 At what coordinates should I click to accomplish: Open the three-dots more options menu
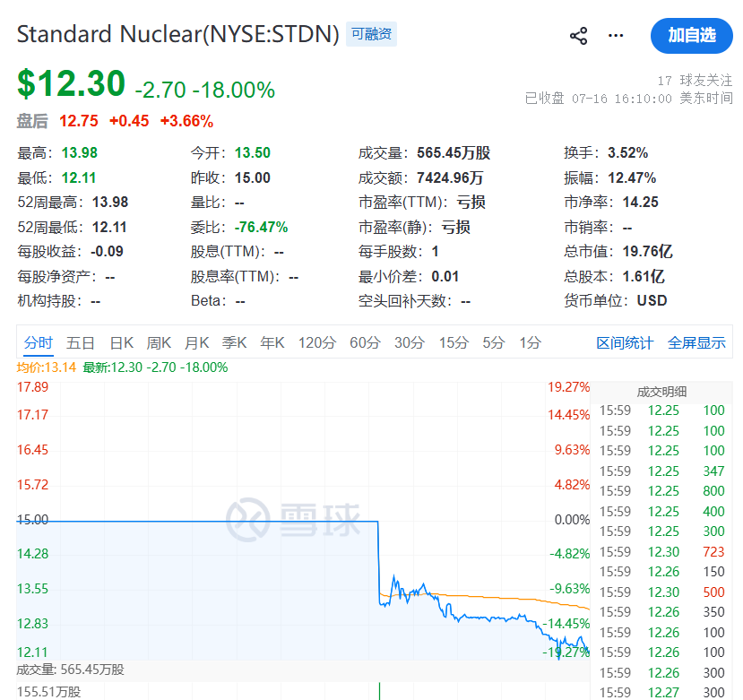[x=616, y=36]
